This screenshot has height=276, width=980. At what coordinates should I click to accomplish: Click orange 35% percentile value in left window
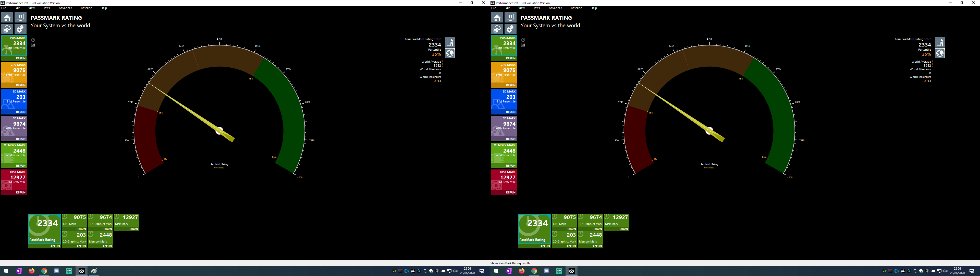coord(436,54)
